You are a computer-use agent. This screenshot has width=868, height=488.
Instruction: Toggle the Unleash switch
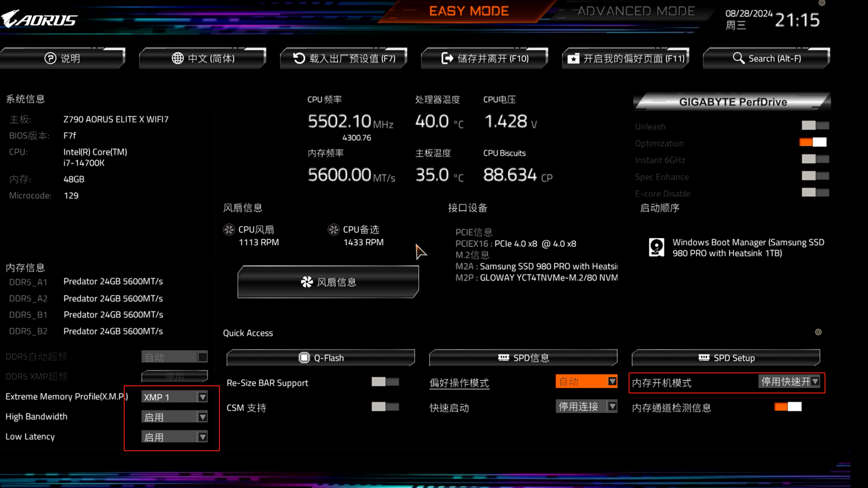(x=815, y=125)
